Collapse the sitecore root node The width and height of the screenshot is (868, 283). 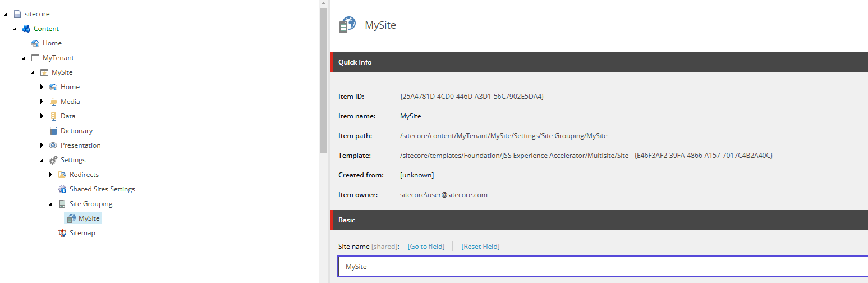click(6, 14)
